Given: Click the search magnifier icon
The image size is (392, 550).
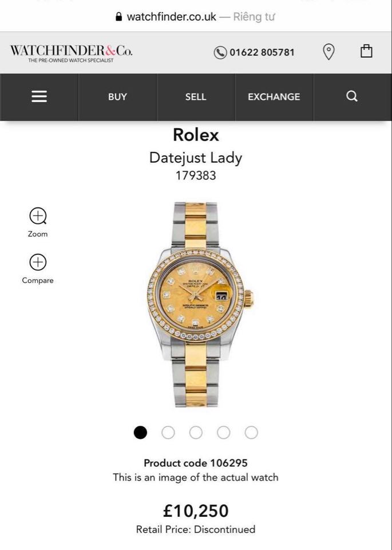Looking at the screenshot, I should pos(352,96).
